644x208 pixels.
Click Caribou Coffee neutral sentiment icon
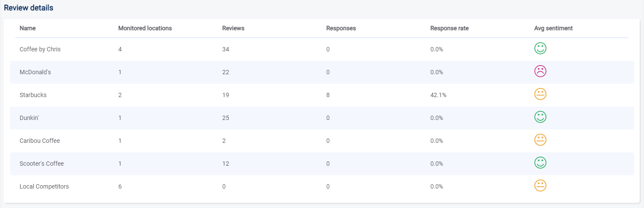click(540, 140)
